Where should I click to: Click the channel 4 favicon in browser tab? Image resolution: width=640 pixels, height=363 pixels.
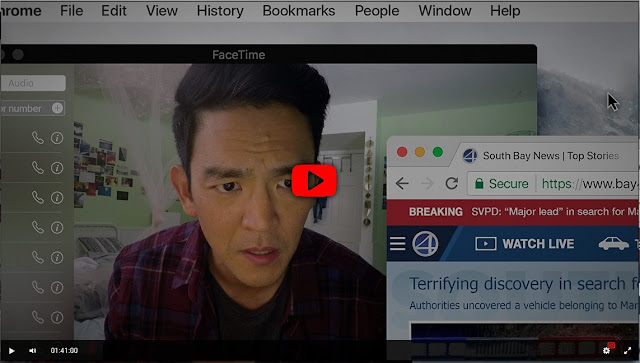(470, 156)
